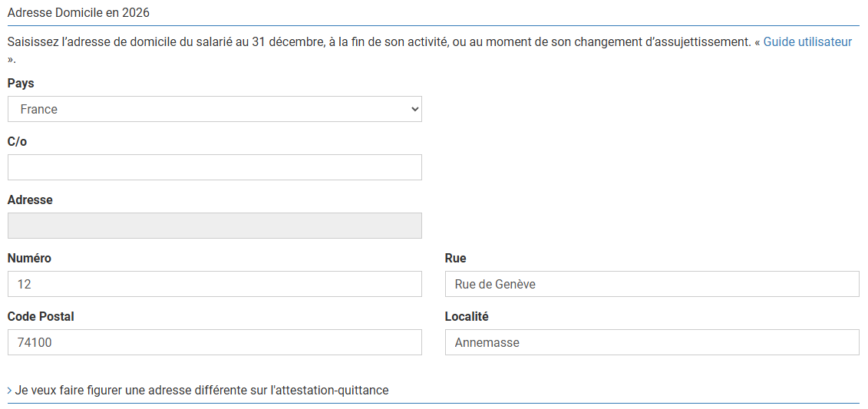Image resolution: width=868 pixels, height=409 pixels.
Task: Click the Numéro field containing 12
Action: point(214,284)
